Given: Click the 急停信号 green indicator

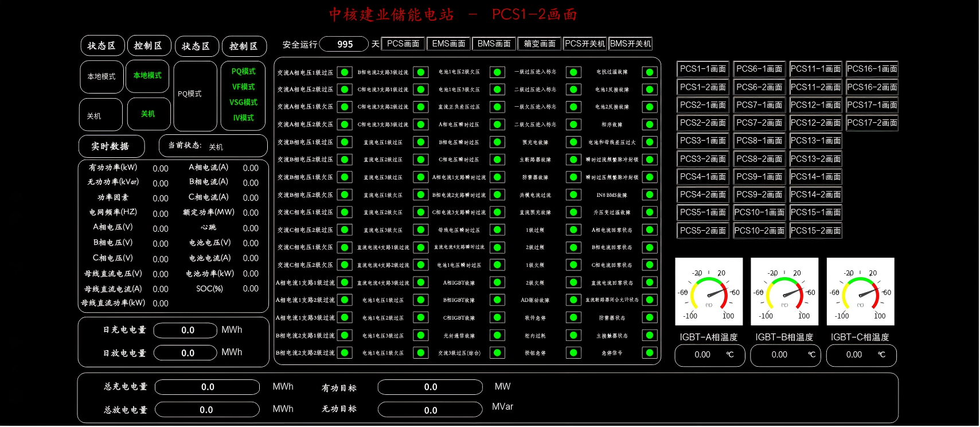Looking at the screenshot, I should click(x=650, y=353).
